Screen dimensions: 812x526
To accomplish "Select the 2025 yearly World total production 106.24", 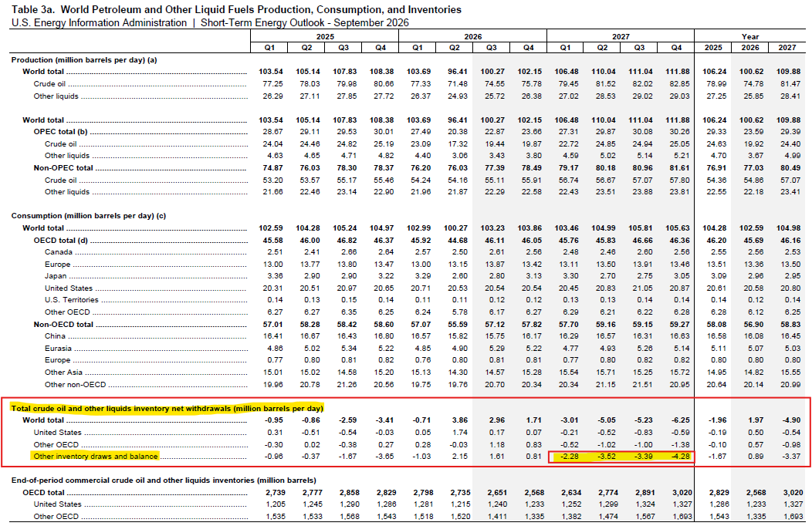I will coord(714,72).
